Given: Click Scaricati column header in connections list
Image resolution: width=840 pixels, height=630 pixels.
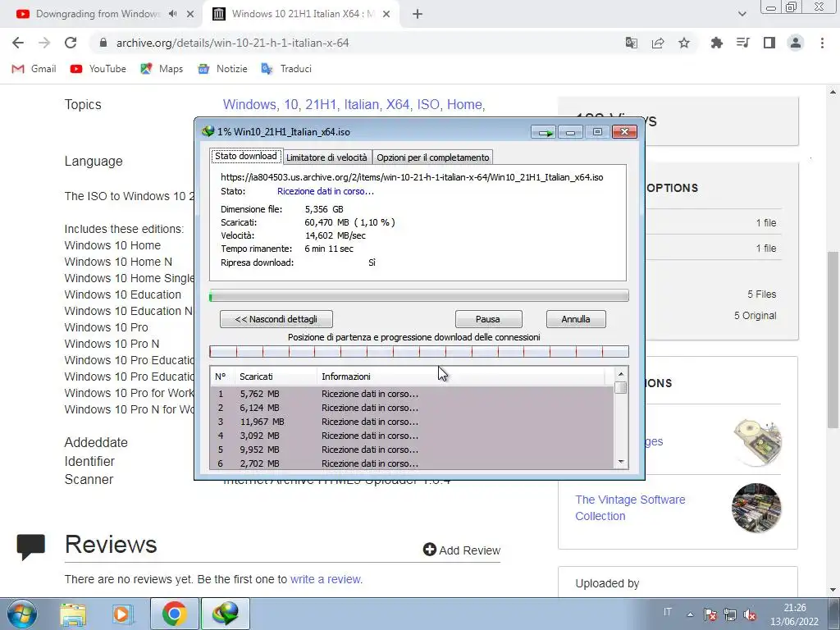Looking at the screenshot, I should (276, 377).
